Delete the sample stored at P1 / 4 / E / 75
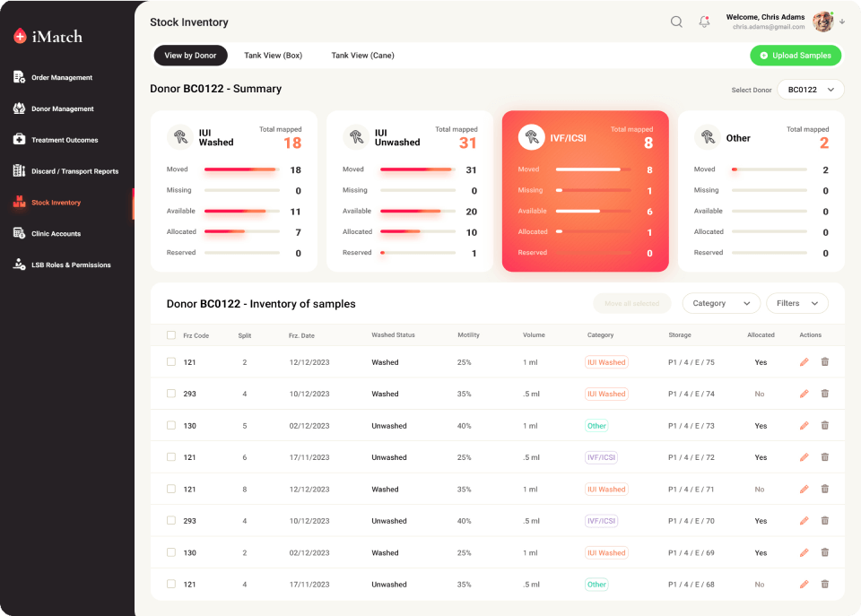The width and height of the screenshot is (861, 616). pos(825,362)
